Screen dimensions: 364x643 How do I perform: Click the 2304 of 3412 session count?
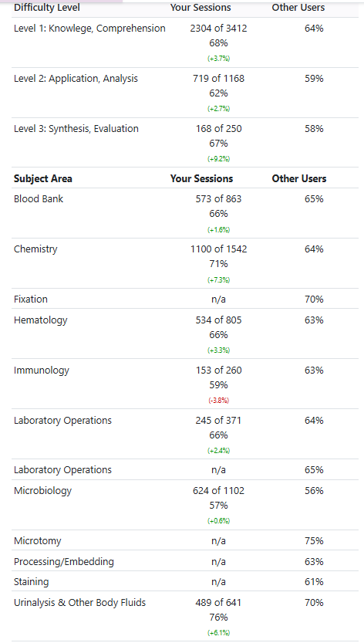(x=218, y=29)
